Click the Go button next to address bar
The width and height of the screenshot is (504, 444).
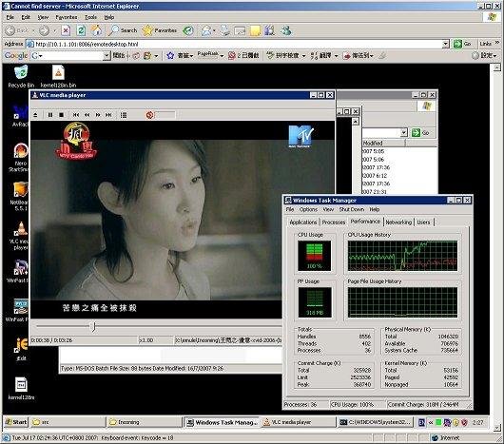(x=462, y=44)
